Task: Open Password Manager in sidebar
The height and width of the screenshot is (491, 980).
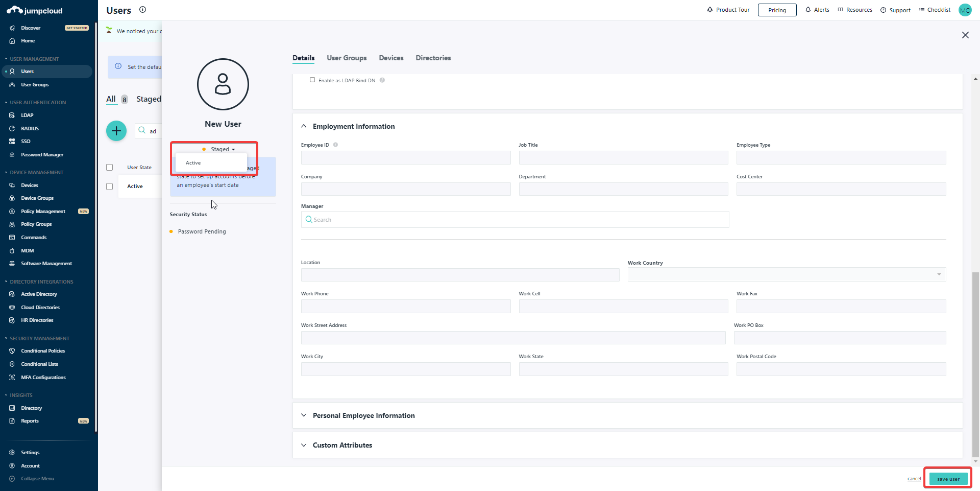Action: (x=42, y=155)
